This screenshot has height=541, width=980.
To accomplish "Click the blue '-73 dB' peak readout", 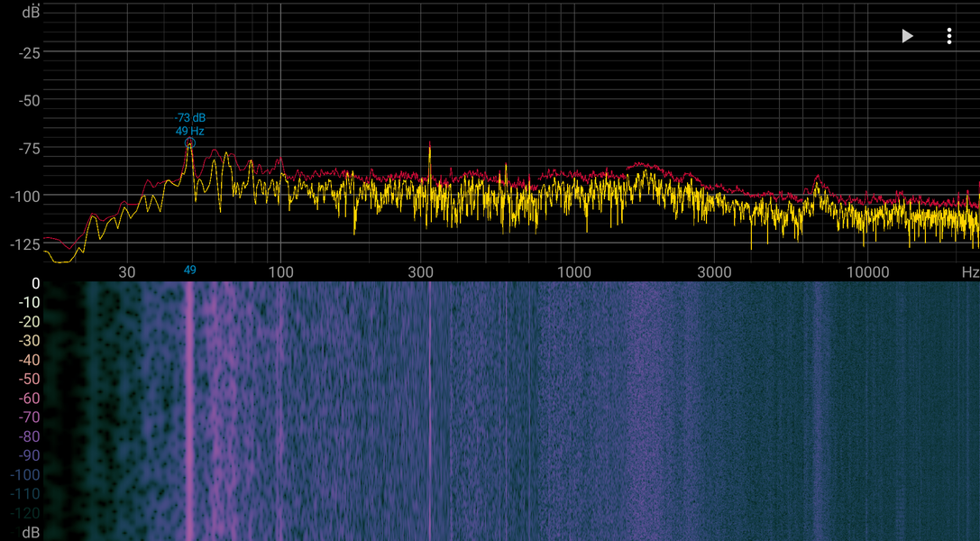I will pos(190,118).
